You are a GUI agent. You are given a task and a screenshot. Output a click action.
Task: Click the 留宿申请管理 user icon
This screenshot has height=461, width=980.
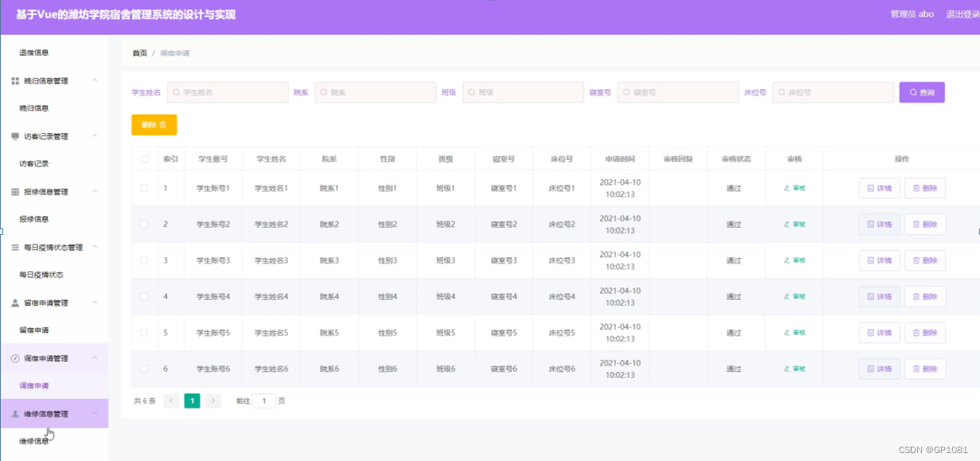point(14,303)
